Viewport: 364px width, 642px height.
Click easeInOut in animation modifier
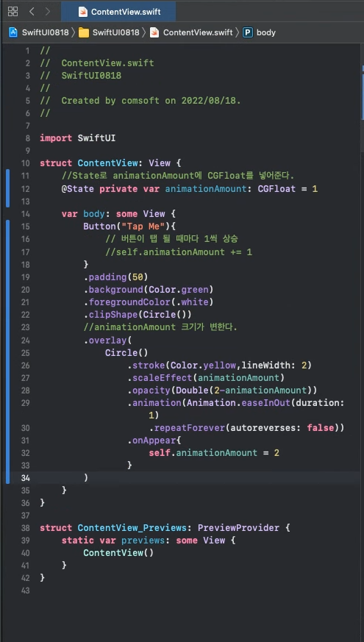pos(265,403)
